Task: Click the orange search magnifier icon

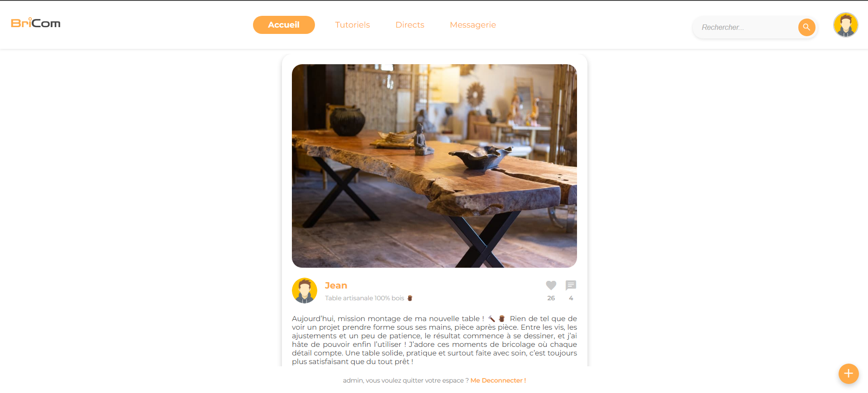Action: point(806,27)
